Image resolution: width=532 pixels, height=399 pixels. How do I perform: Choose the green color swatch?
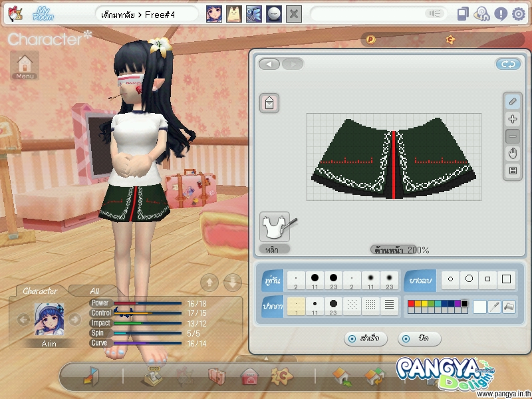[x=431, y=304]
